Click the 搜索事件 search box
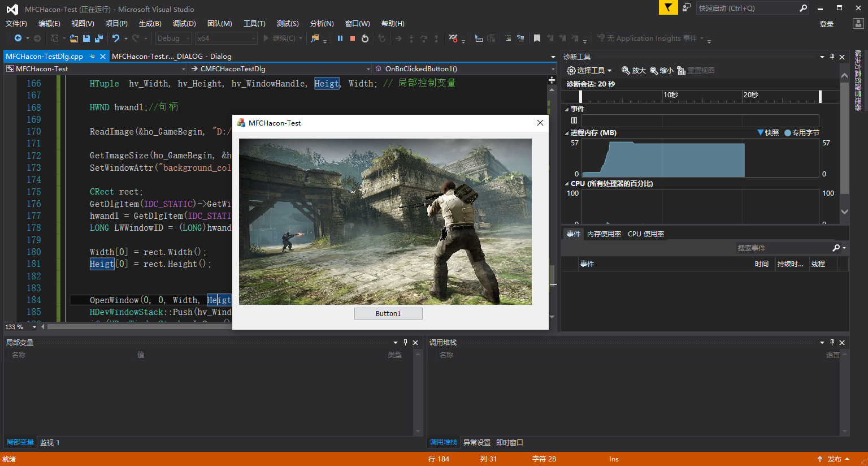The width and height of the screenshot is (868, 466). tap(780, 248)
